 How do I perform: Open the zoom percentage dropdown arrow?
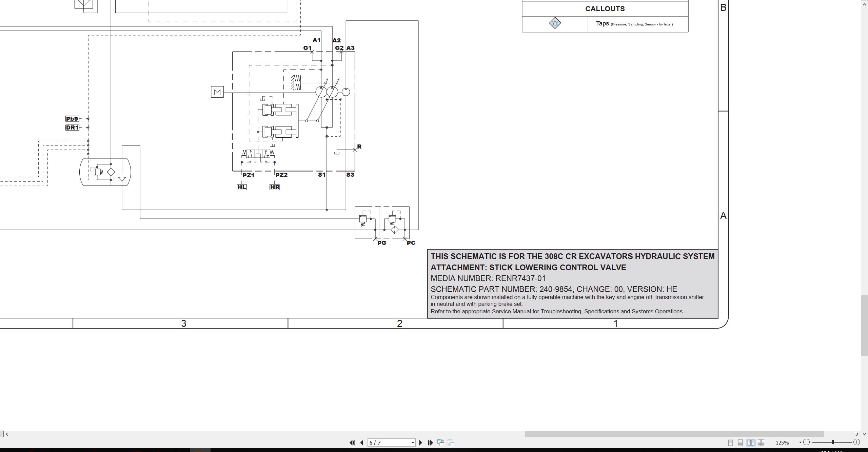(800, 443)
